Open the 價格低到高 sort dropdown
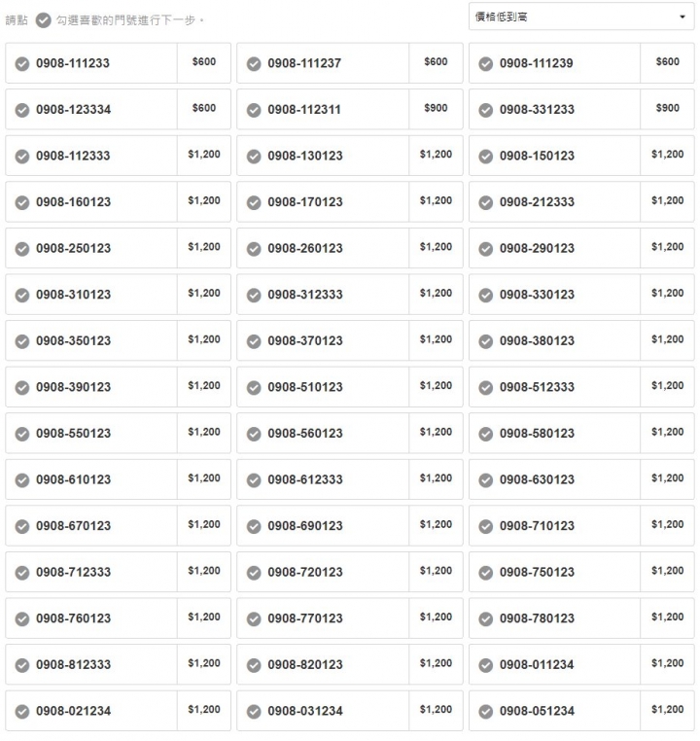Image resolution: width=700 pixels, height=741 pixels. point(581,17)
